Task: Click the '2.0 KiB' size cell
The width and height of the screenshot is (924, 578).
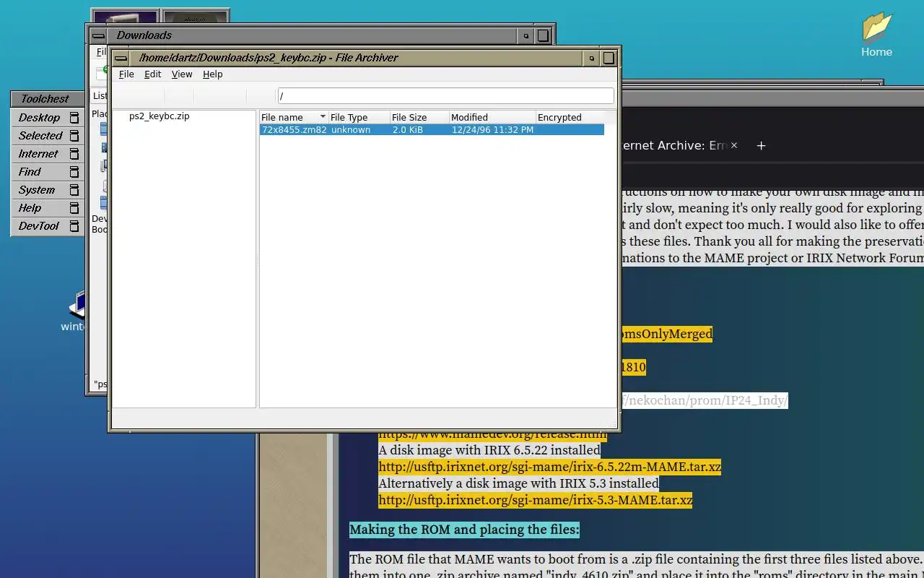Action: coord(408,130)
